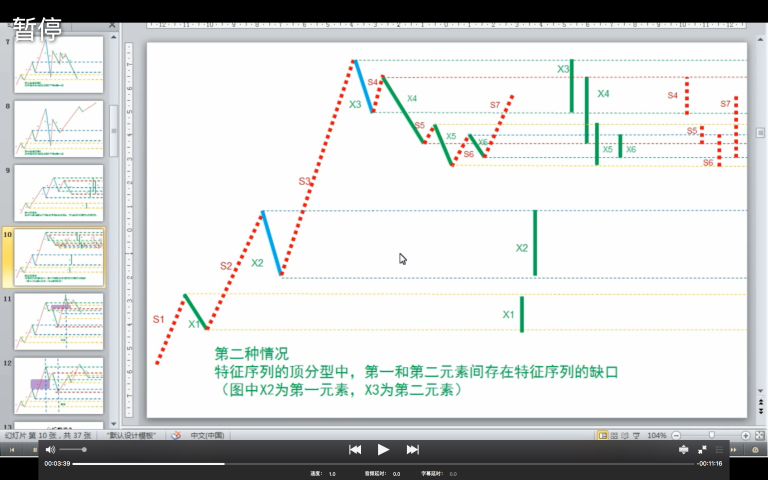This screenshot has width=768, height=480.
Task: Click the video aspect resize icon
Action: [x=684, y=450]
